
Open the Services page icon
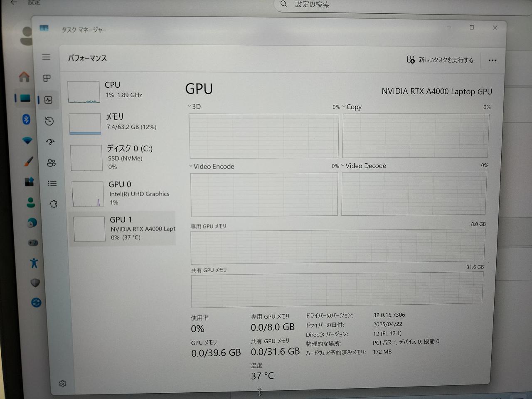coord(53,204)
